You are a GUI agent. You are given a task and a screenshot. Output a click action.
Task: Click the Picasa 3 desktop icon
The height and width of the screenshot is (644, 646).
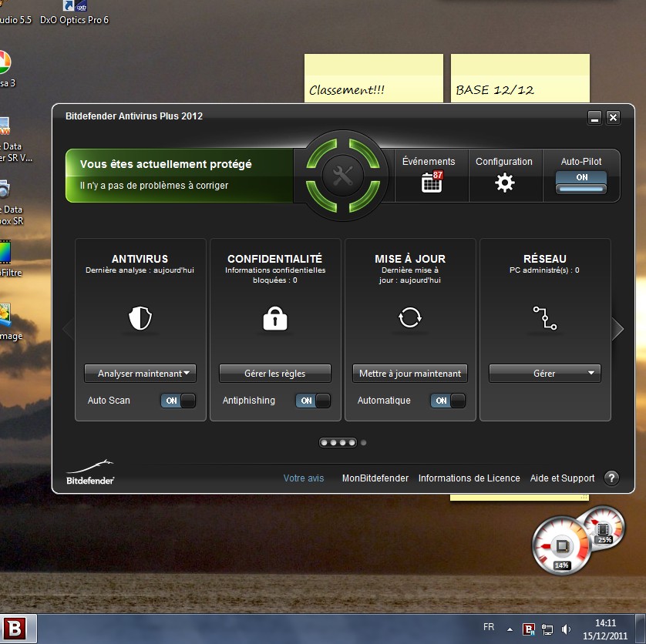tap(5, 69)
